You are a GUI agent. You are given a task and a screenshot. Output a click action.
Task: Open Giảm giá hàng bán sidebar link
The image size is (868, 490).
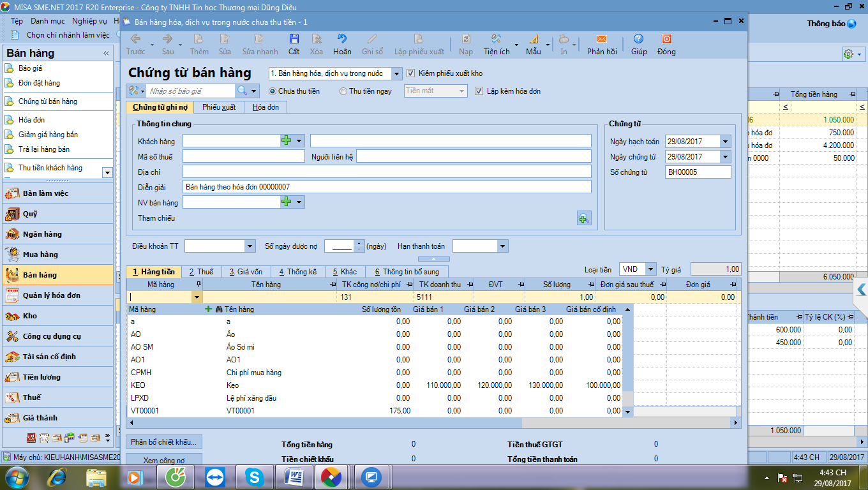tap(49, 135)
